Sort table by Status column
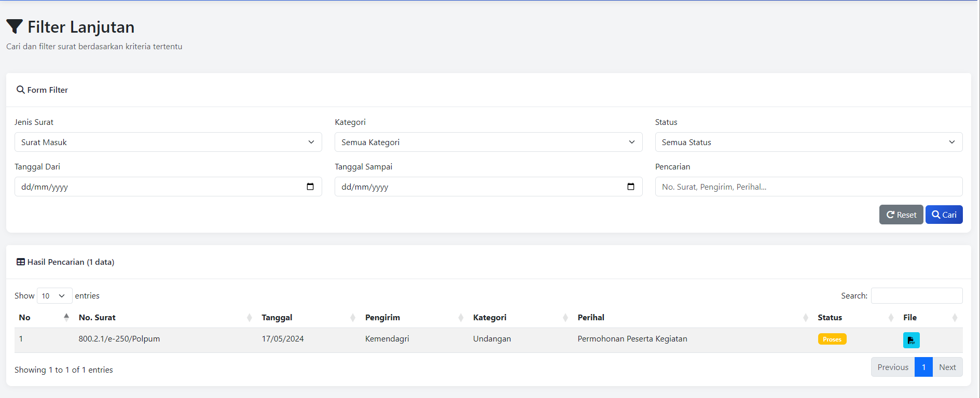The width and height of the screenshot is (980, 398). tap(856, 317)
